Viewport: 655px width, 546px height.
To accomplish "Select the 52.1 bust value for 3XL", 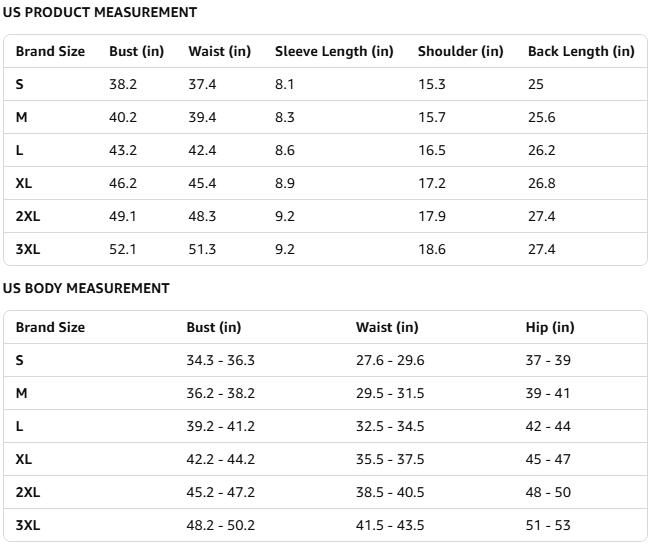I will point(123,249).
